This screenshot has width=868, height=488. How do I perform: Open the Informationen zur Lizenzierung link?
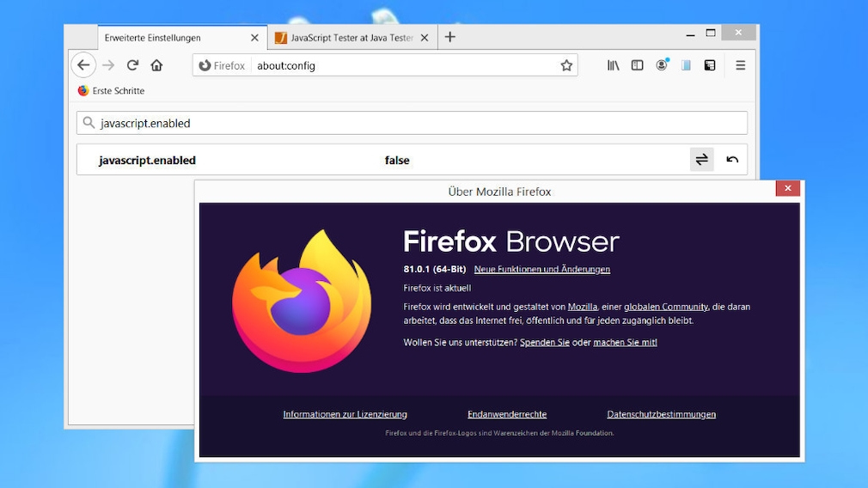point(345,414)
